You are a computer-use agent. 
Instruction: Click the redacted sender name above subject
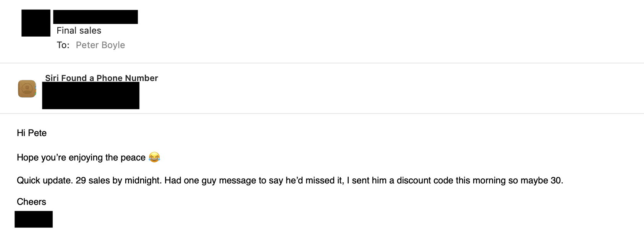point(95,17)
